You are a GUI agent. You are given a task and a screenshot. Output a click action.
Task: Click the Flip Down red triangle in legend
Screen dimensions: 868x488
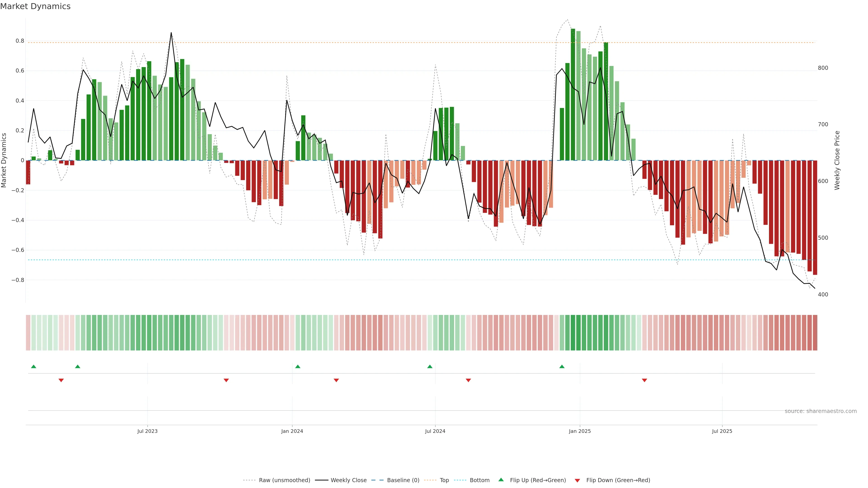click(x=577, y=480)
